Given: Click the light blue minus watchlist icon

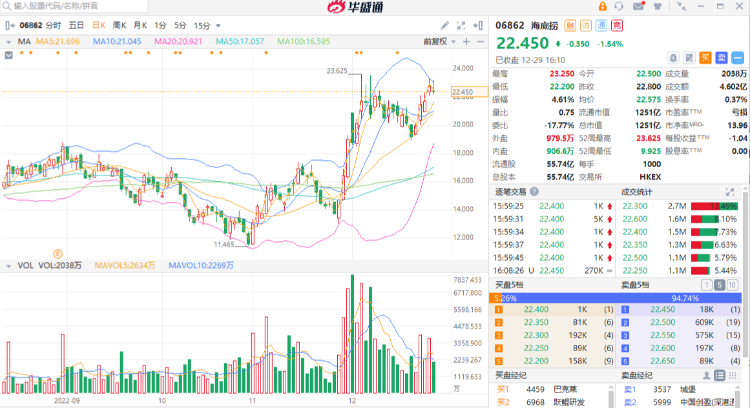Looking at the screenshot, I should tap(738, 58).
